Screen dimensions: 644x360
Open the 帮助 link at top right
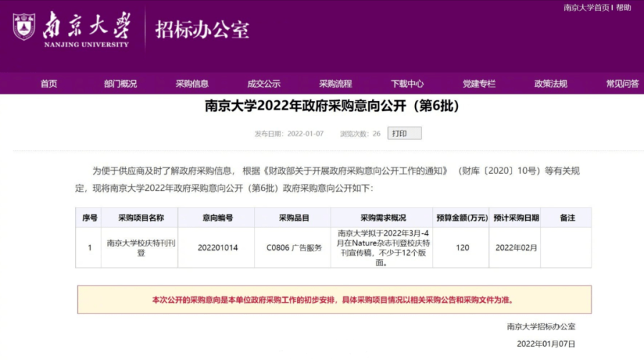point(623,8)
